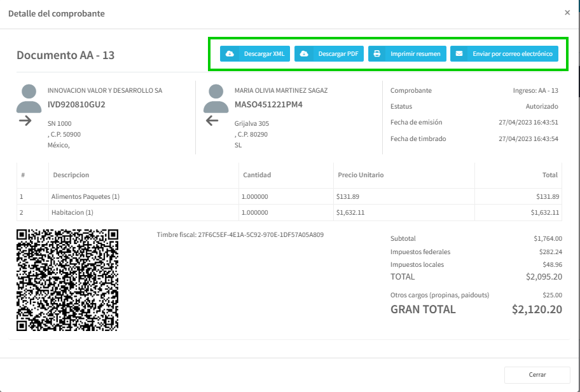Click the printer icon on Imprimir resumen
The image size is (580, 392).
(x=377, y=53)
